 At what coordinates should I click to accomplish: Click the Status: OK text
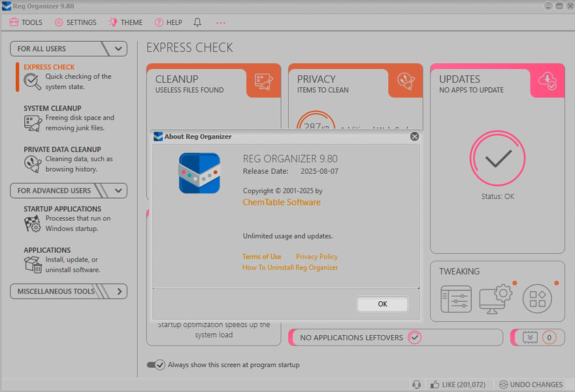tap(498, 197)
